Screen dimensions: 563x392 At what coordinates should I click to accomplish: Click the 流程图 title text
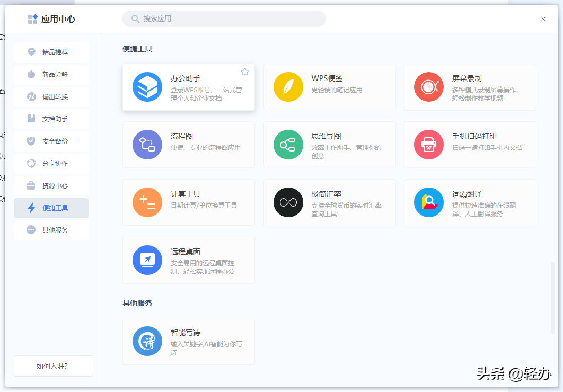pos(182,136)
